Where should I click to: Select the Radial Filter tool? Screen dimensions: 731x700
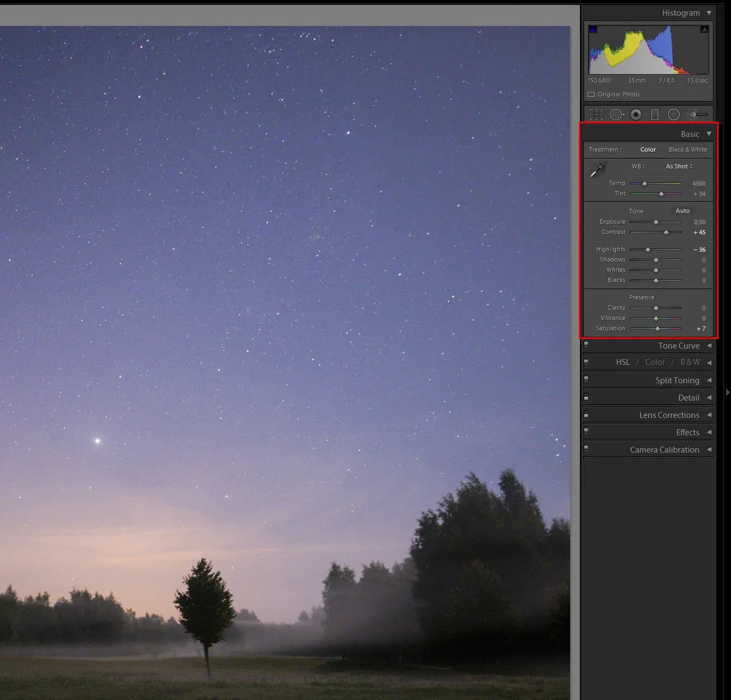pyautogui.click(x=674, y=114)
